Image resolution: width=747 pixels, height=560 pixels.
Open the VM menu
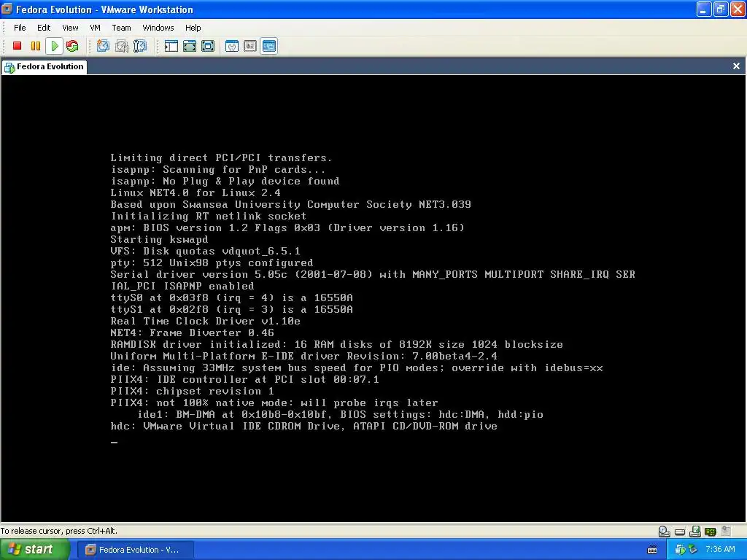[96, 28]
